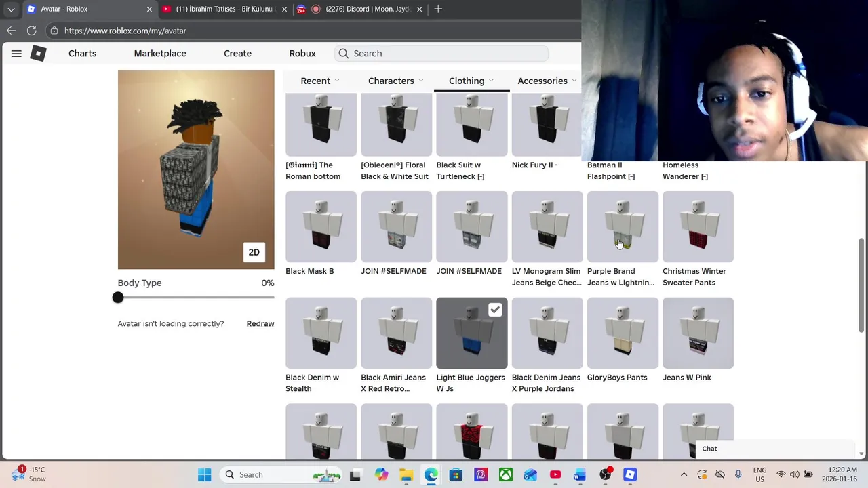Open a new browser tab with plus icon
This screenshot has height=488, width=868.
click(438, 9)
